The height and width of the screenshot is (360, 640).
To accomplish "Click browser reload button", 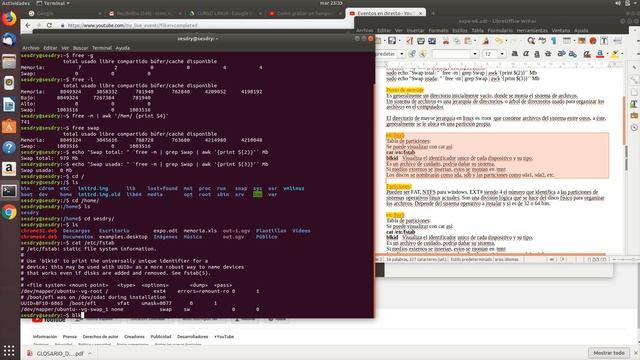I will [x=49, y=25].
